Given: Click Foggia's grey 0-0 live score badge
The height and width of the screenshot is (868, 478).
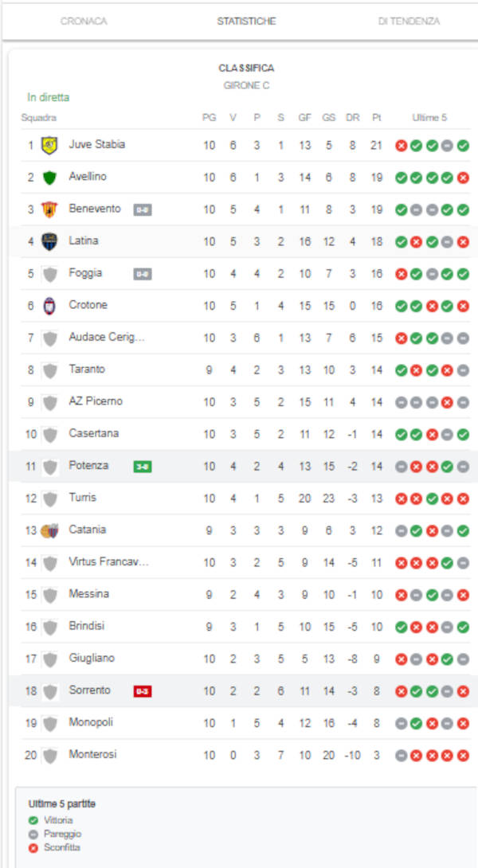Looking at the screenshot, I should click(x=142, y=274).
